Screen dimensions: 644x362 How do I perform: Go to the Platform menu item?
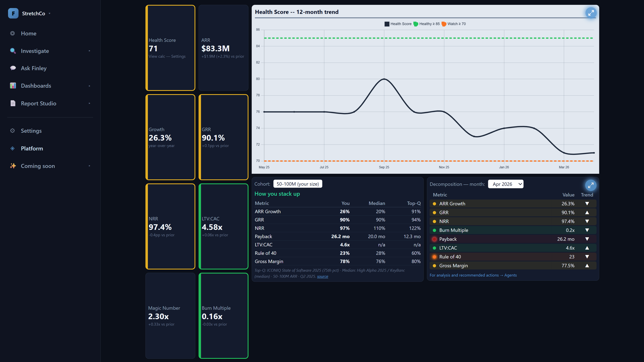[32, 148]
